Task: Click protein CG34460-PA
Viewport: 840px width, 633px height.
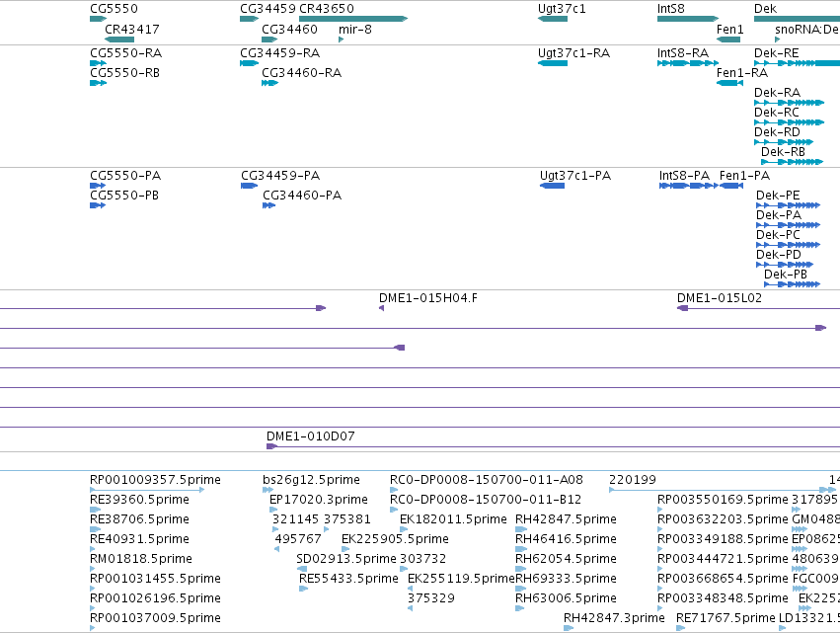Action: tap(302, 196)
